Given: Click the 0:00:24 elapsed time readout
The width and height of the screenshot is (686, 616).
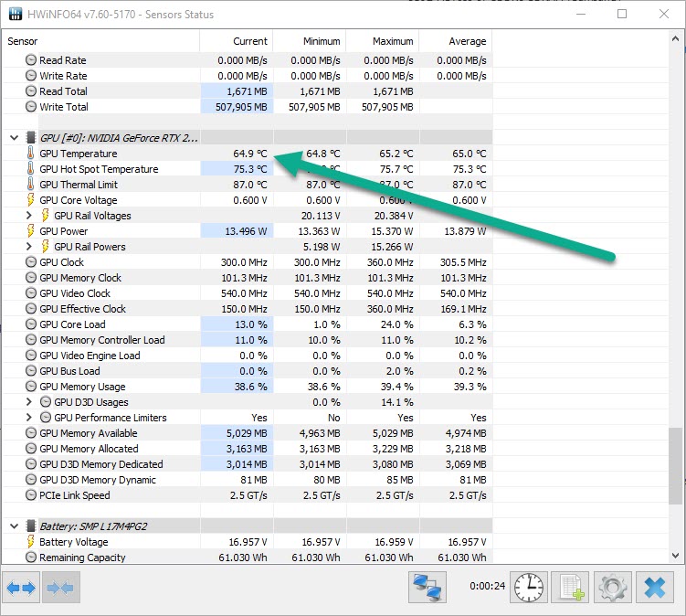Looking at the screenshot, I should (x=487, y=586).
